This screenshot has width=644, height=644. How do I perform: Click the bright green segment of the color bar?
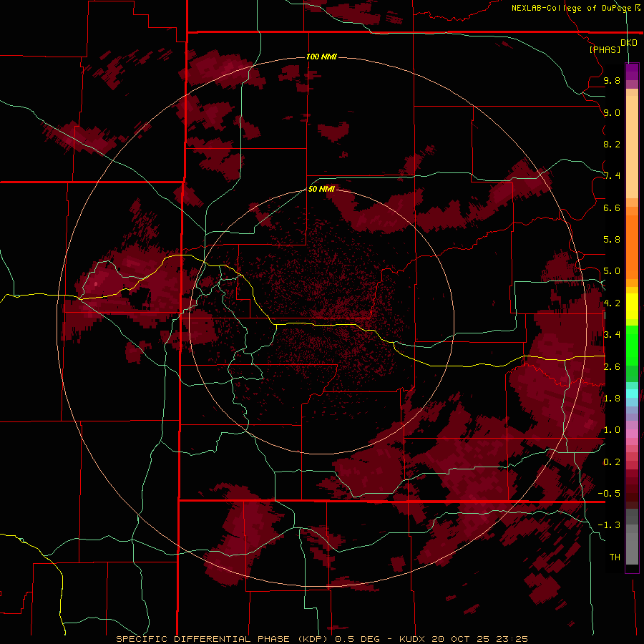coord(632,345)
